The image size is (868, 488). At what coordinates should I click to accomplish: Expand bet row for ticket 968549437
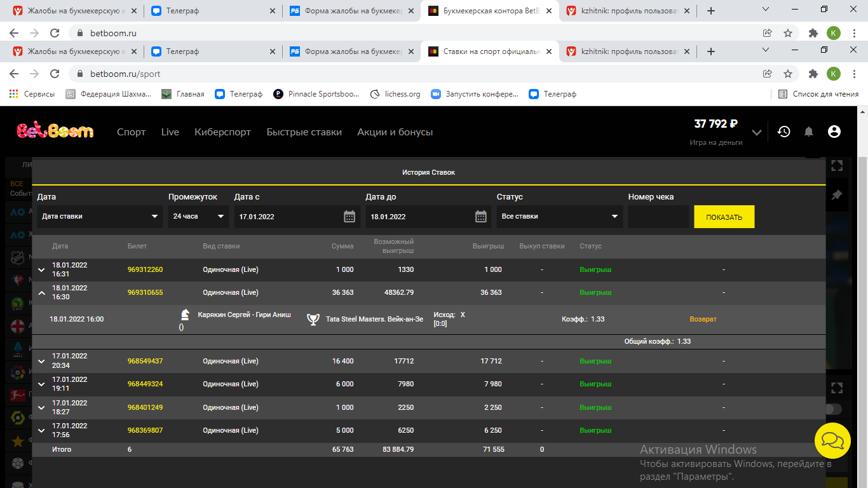tap(41, 362)
